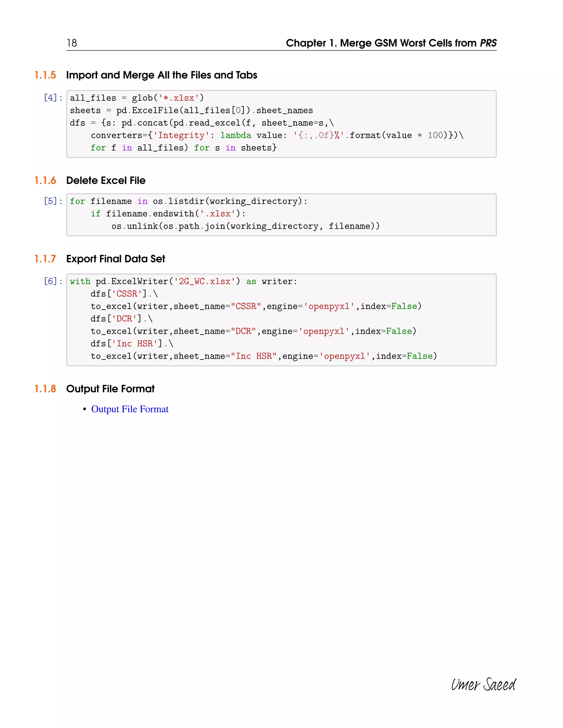563x728 pixels.
Task: Click section number 1.1.7
Action: tap(45, 259)
